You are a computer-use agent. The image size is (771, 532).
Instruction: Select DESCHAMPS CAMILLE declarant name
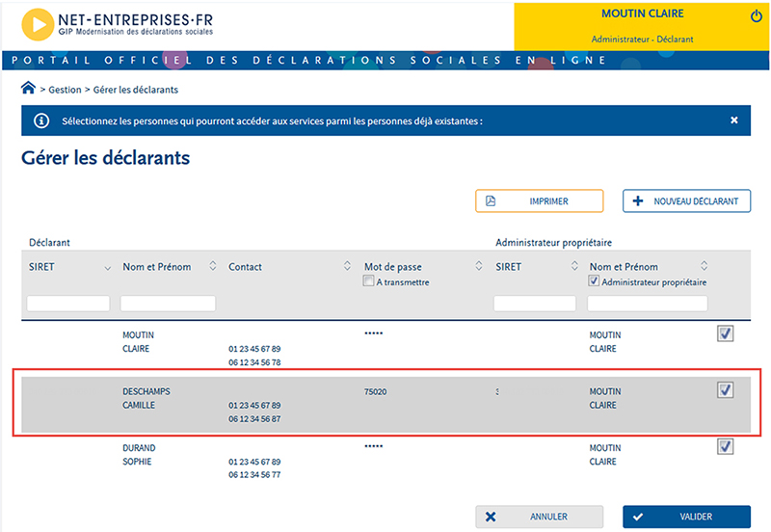click(x=146, y=398)
